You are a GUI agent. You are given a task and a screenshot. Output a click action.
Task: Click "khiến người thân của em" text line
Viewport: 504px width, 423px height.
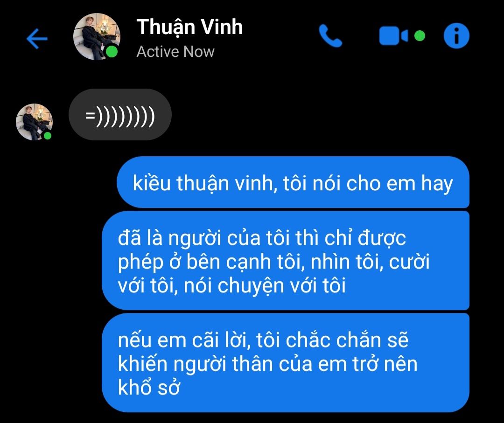215,364
